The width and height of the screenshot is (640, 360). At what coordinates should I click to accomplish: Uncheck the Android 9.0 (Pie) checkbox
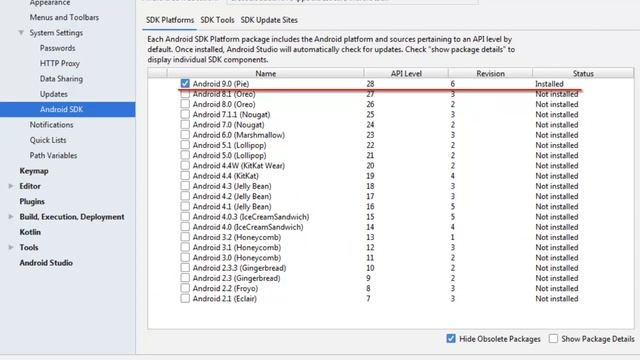tap(185, 83)
